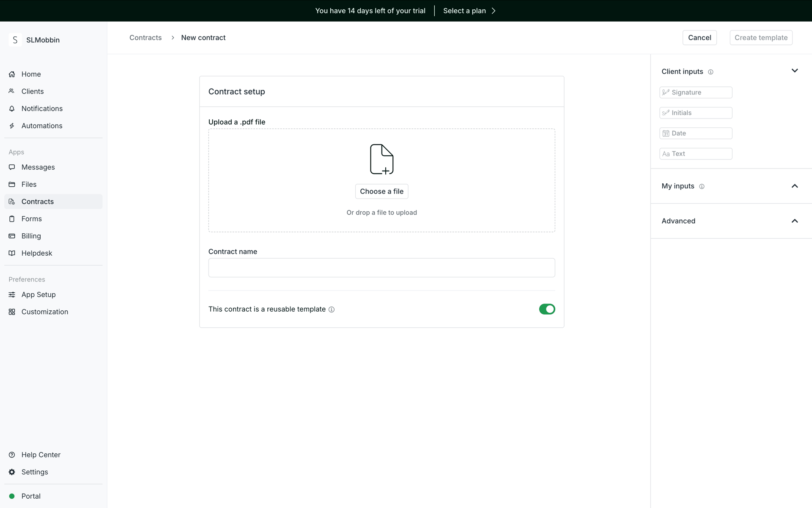Click the Messages chat bubble icon
Screen dimensions: 812x508
12,167
